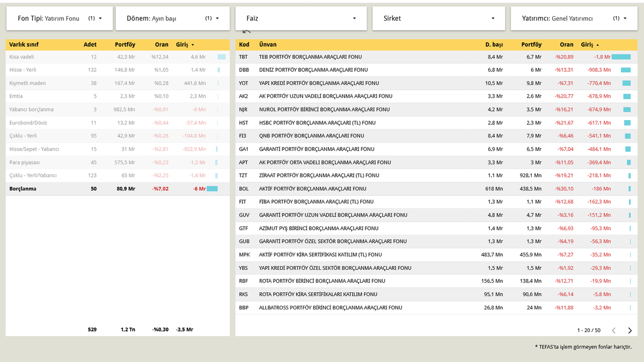Click AK PORTFÖY ORTA VADELİ fund name
The image size is (644, 362).
325,162
